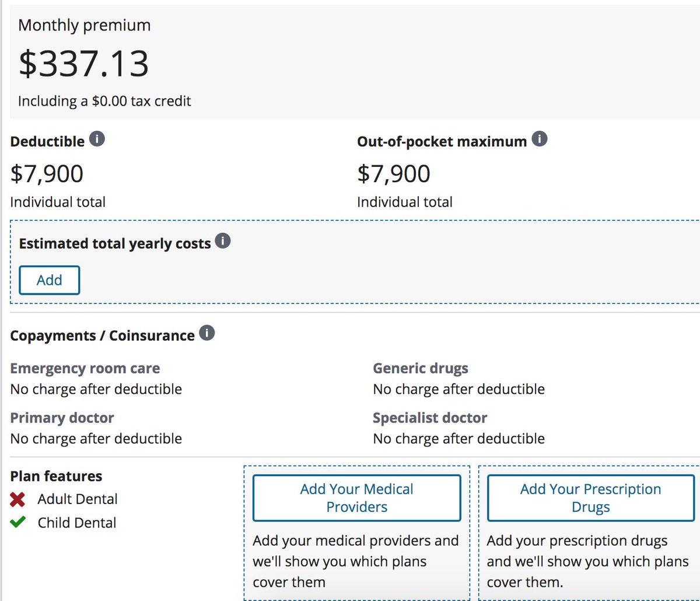
Task: Click the Specialist doctor label
Action: point(429,418)
